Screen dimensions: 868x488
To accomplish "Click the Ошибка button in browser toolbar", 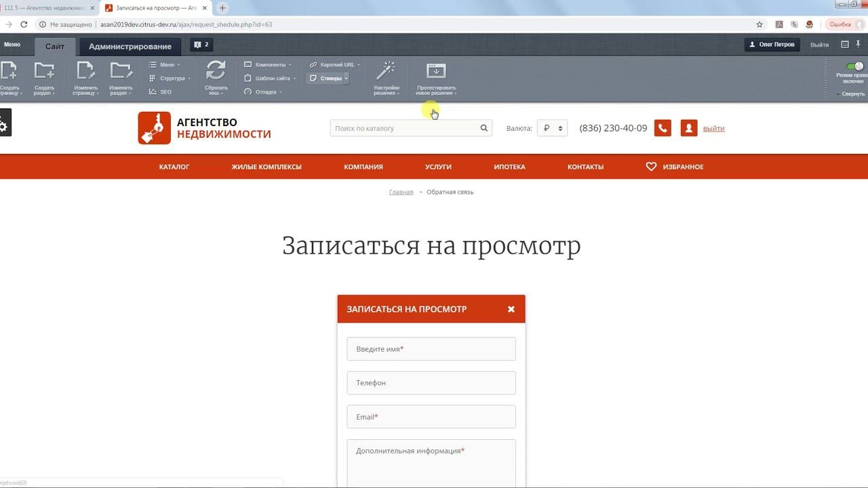I will pyautogui.click(x=844, y=24).
